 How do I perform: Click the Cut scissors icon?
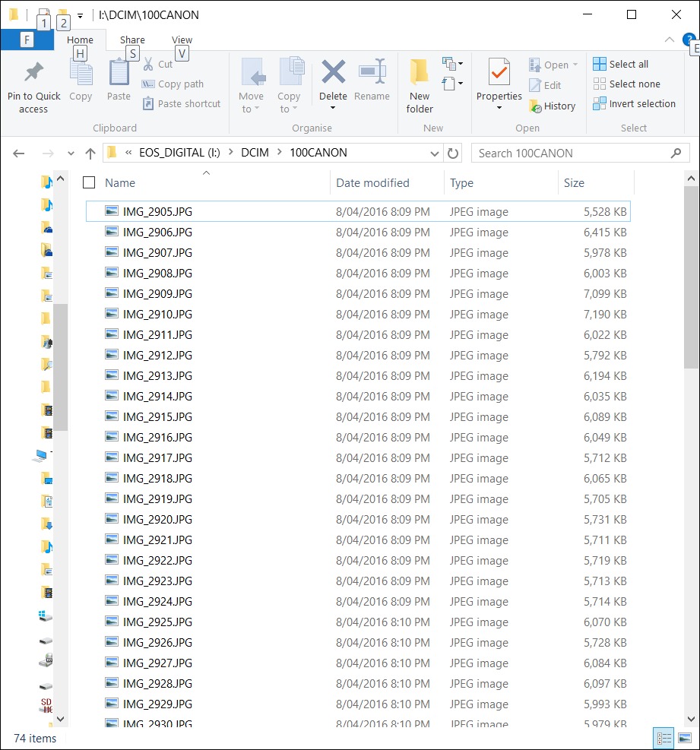(x=148, y=64)
